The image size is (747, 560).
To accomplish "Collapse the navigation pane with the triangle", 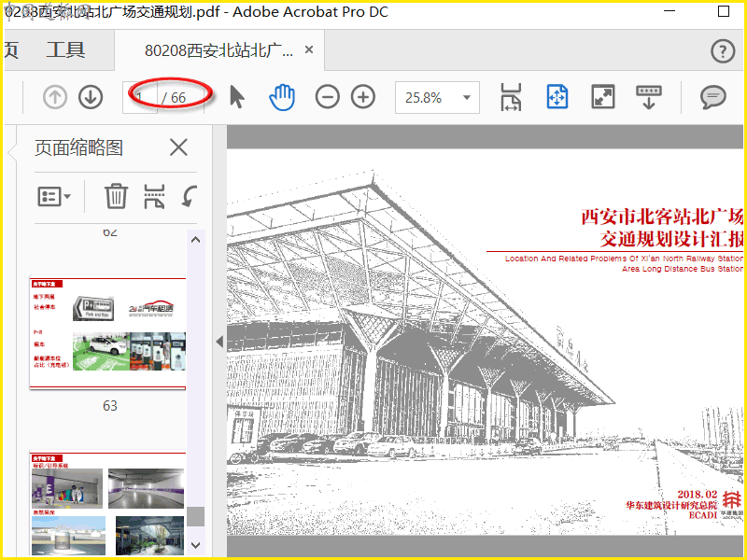I will 219,342.
